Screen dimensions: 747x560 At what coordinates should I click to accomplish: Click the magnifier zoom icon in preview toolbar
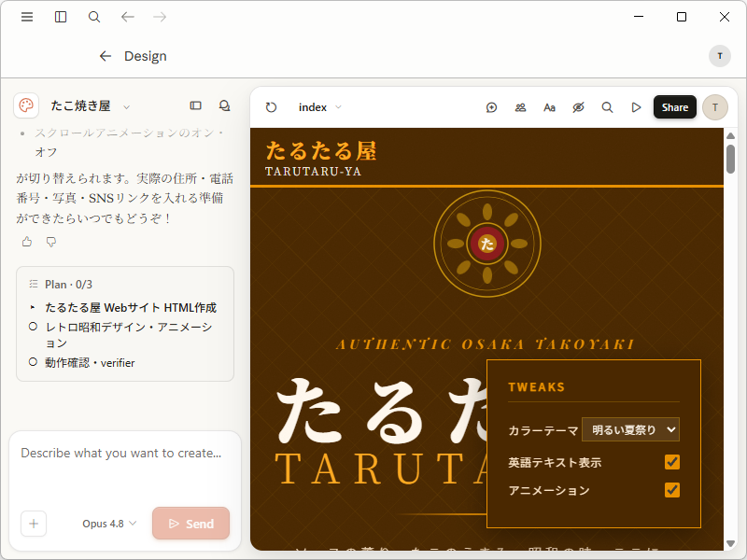[x=607, y=107]
